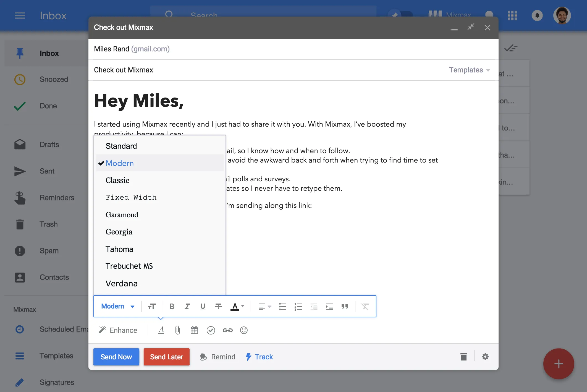The height and width of the screenshot is (392, 587).
Task: Apply italic formatting to text
Action: [x=187, y=306]
